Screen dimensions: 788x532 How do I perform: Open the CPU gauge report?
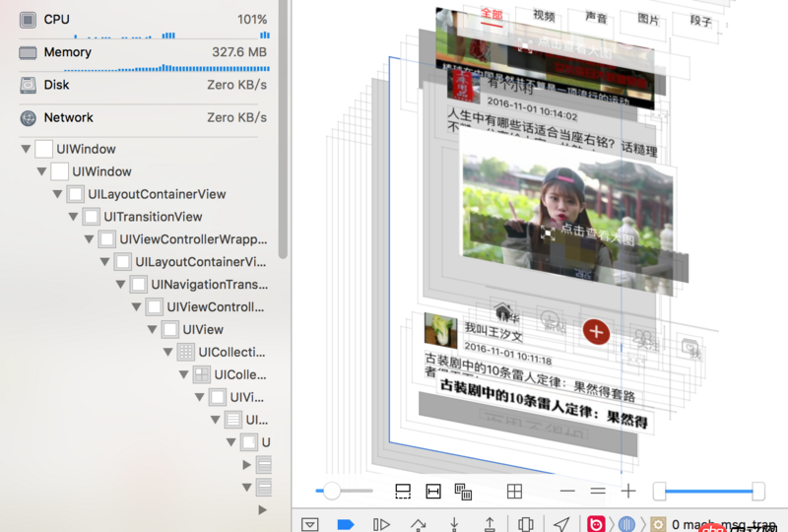click(143, 20)
